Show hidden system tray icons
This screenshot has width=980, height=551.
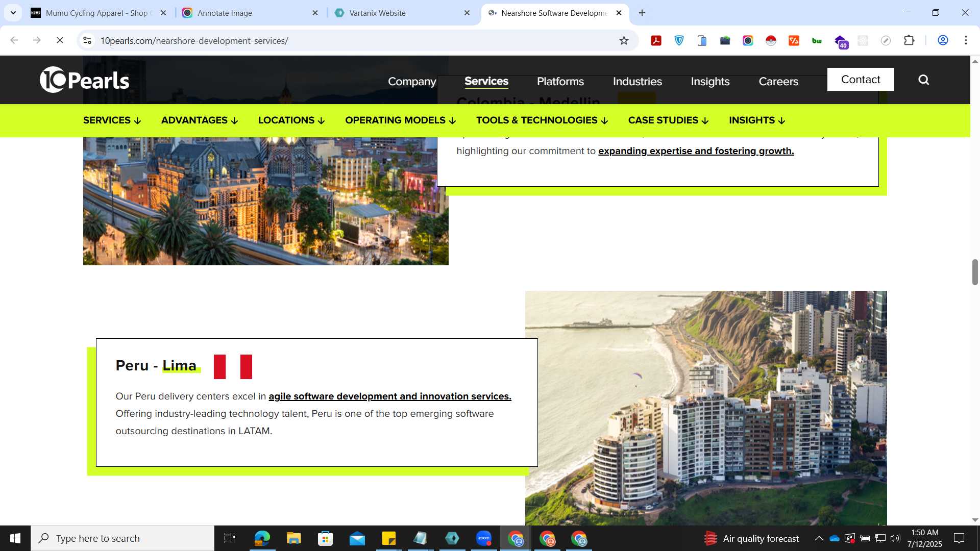point(819,538)
